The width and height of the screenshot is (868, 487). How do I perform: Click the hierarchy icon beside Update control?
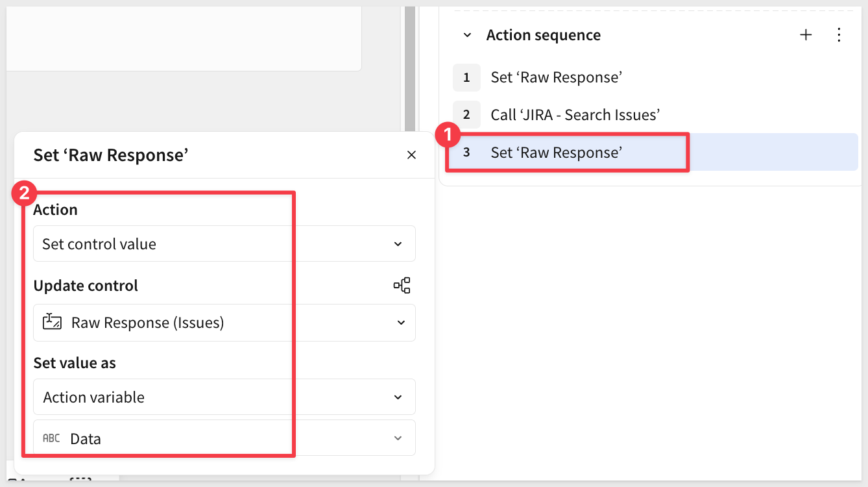click(x=402, y=286)
